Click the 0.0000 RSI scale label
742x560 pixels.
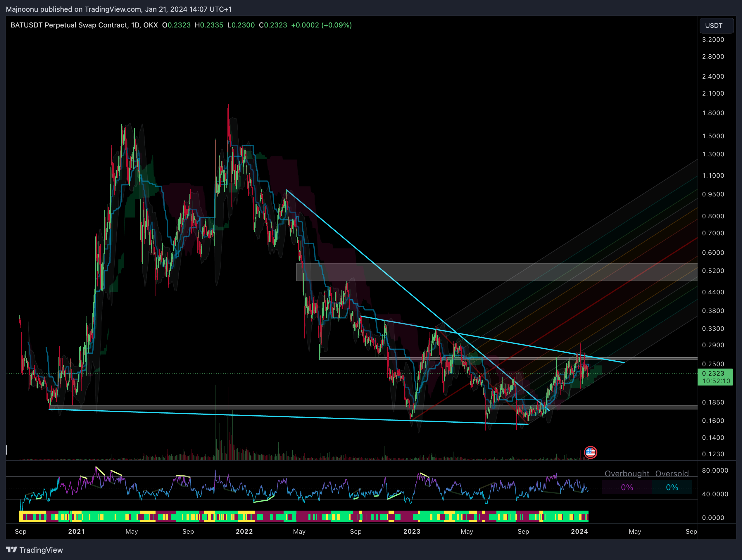click(x=713, y=518)
